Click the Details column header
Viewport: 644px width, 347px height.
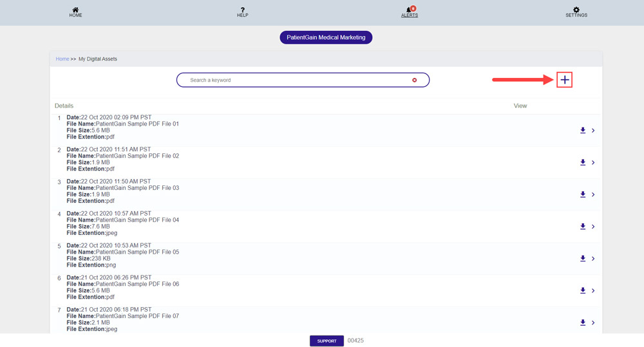(64, 106)
